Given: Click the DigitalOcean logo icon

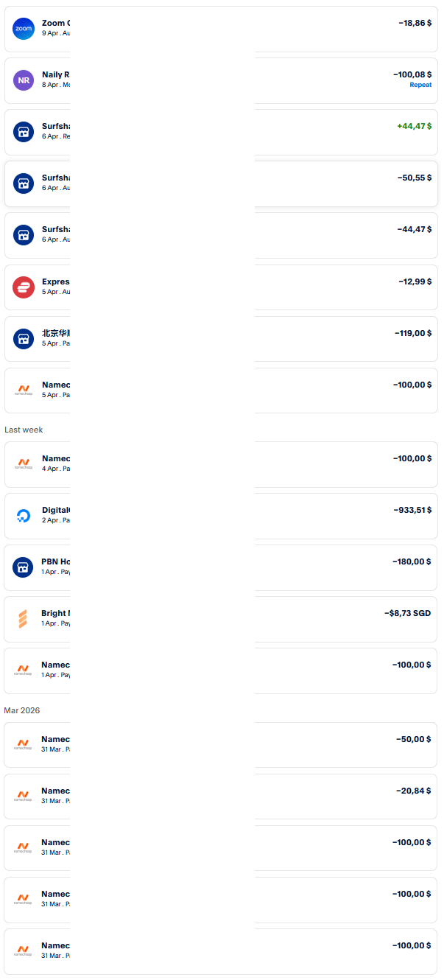Looking at the screenshot, I should [24, 516].
